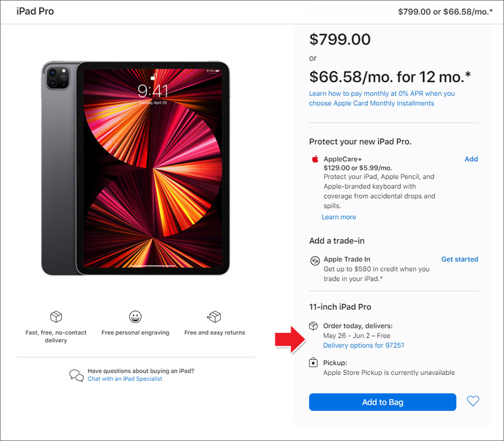Get started with Apple Trade In
The width and height of the screenshot is (504, 441).
(460, 259)
